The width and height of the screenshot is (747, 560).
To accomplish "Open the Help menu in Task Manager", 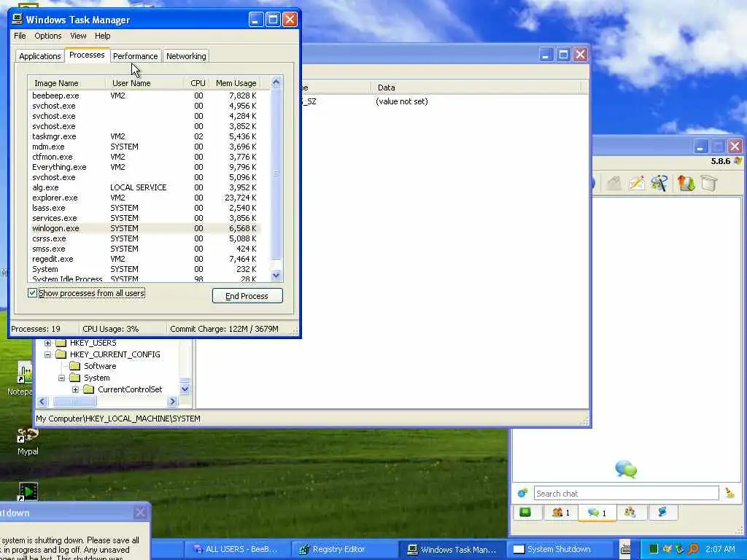I will tap(102, 36).
